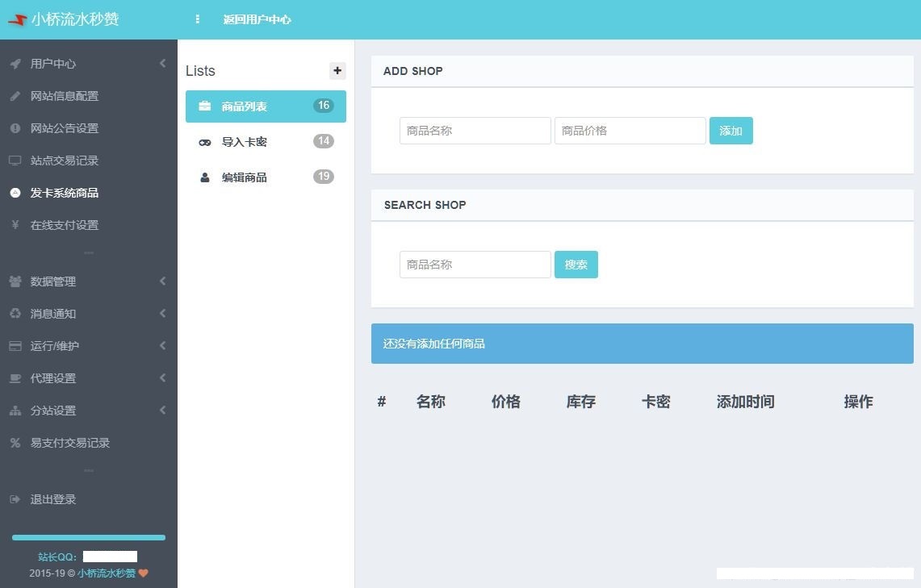
Task: Click the pencil icon for 网站信息配置
Action: [x=15, y=96]
